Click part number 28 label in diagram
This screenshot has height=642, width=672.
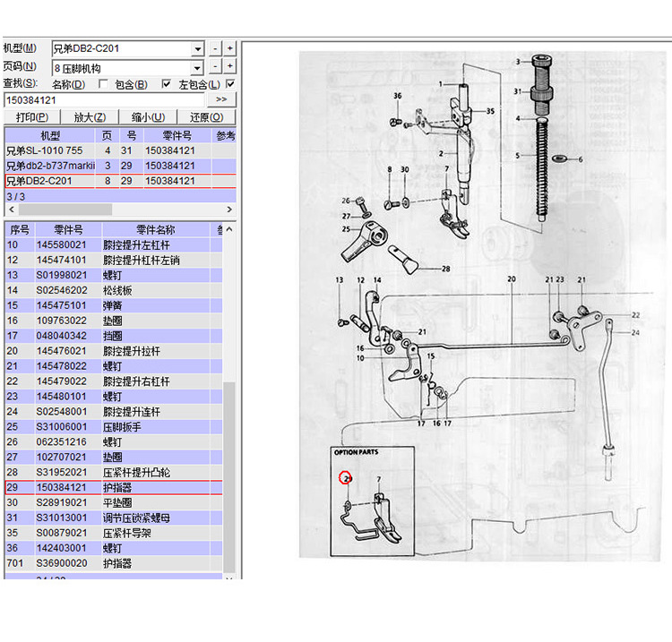(x=445, y=269)
